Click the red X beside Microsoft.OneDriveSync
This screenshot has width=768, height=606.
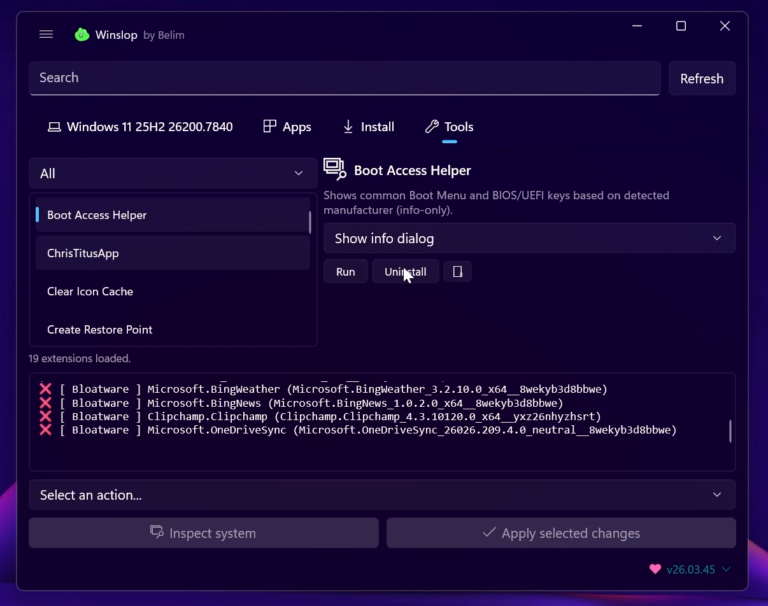click(45, 430)
